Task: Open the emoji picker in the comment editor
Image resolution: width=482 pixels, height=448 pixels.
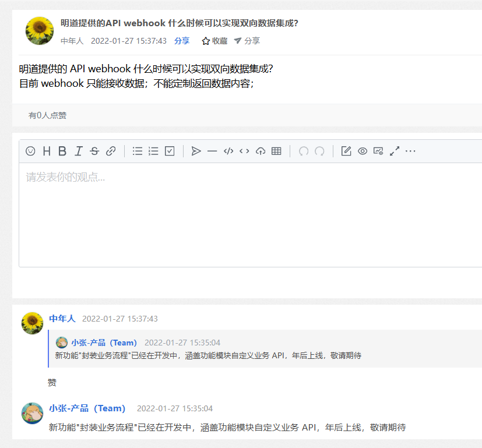Action: [x=30, y=151]
